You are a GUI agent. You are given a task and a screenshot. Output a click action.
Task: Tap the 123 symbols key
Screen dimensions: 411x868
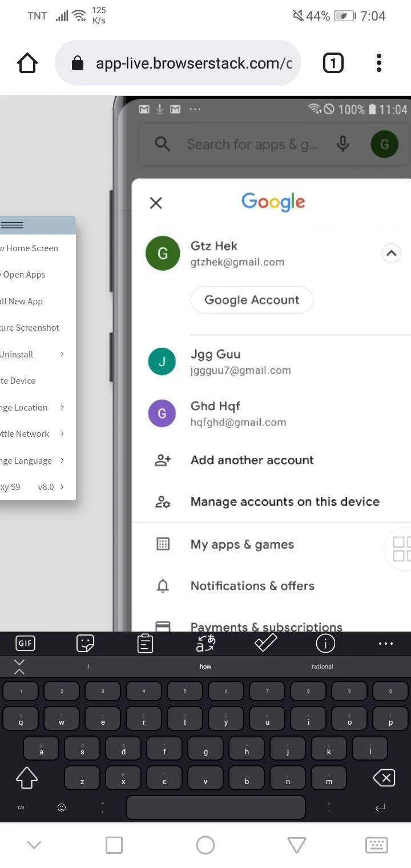(21, 807)
